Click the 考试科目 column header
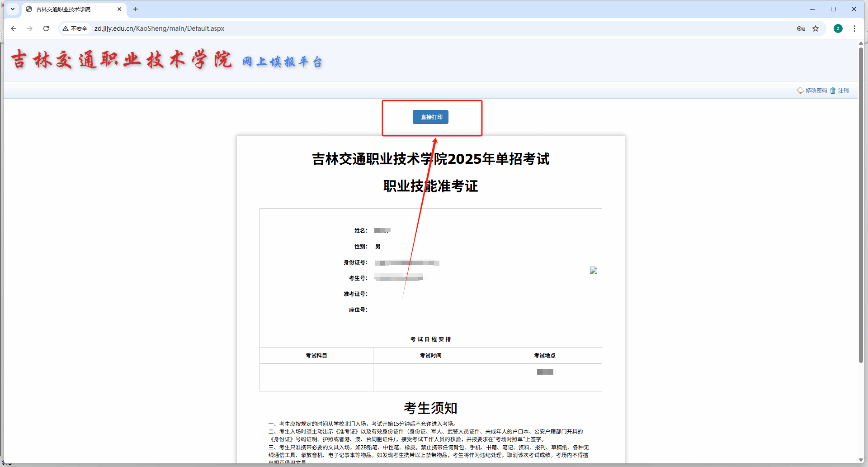 pyautogui.click(x=316, y=356)
